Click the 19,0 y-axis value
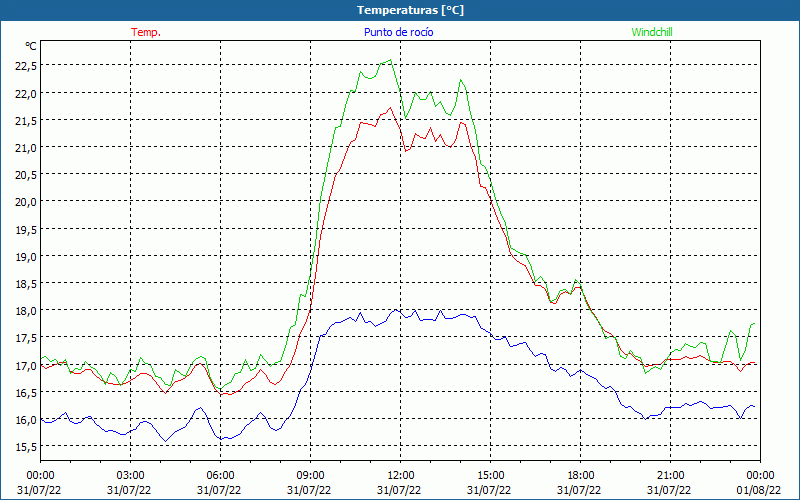Viewport: 800px width, 500px height. click(26, 257)
